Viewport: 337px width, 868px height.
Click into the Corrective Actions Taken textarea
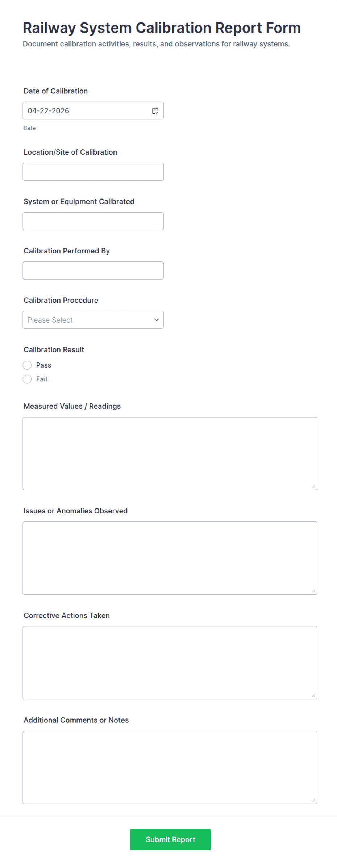tap(170, 662)
